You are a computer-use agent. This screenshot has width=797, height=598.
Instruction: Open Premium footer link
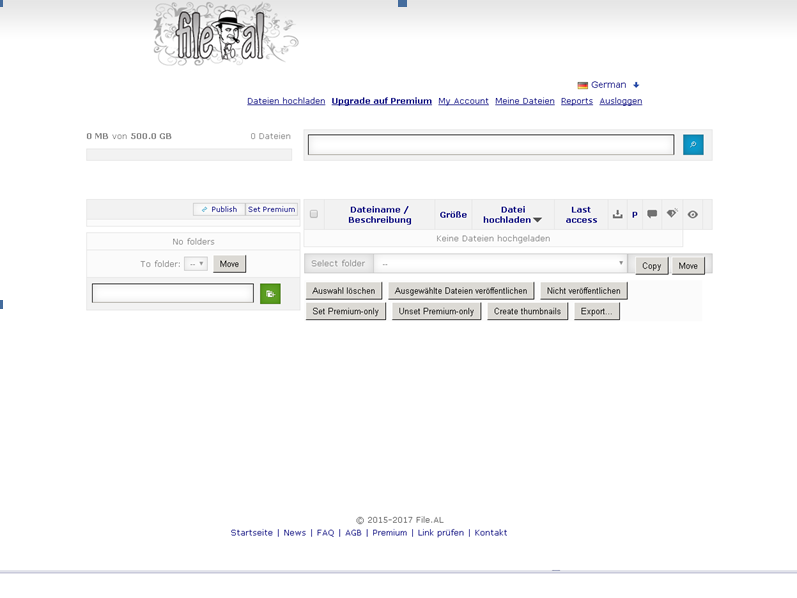[389, 533]
